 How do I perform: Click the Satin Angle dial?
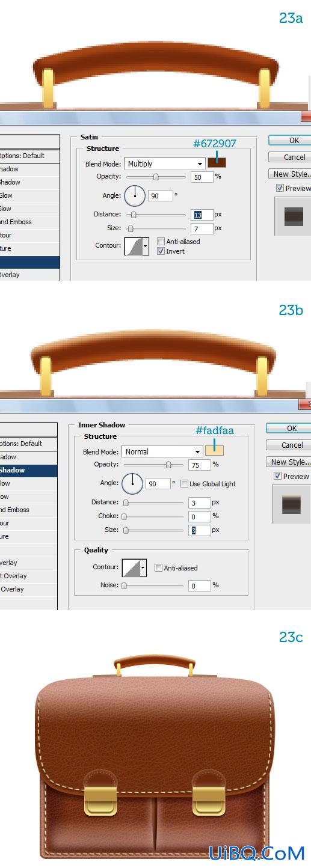135,195
